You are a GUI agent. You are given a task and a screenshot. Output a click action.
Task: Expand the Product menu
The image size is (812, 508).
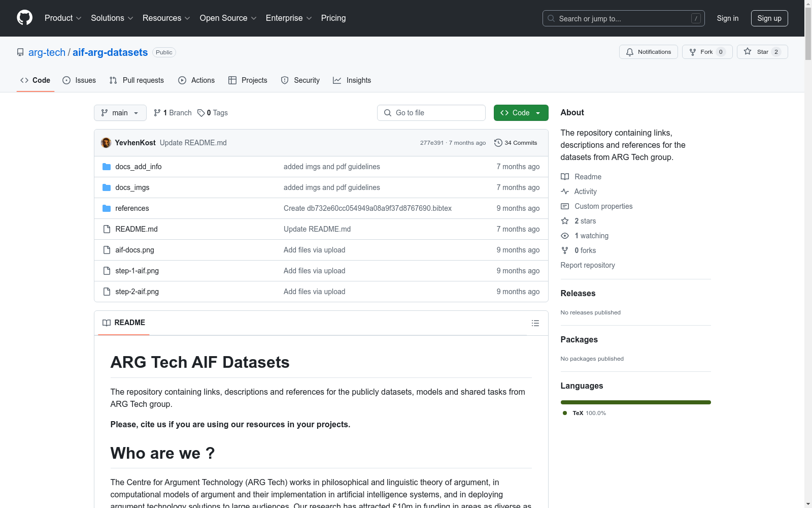pos(63,18)
